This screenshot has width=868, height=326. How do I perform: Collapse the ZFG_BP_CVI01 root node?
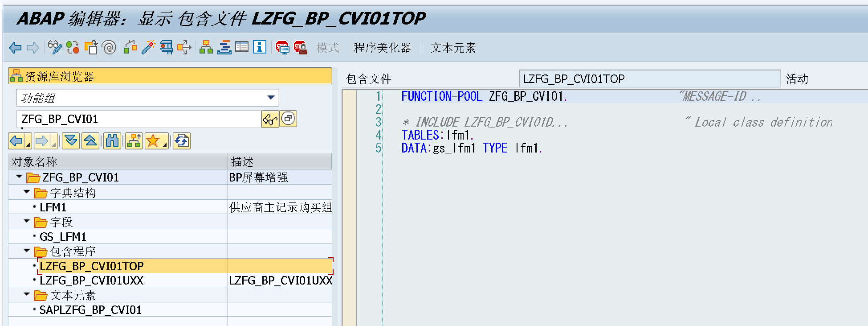[19, 177]
